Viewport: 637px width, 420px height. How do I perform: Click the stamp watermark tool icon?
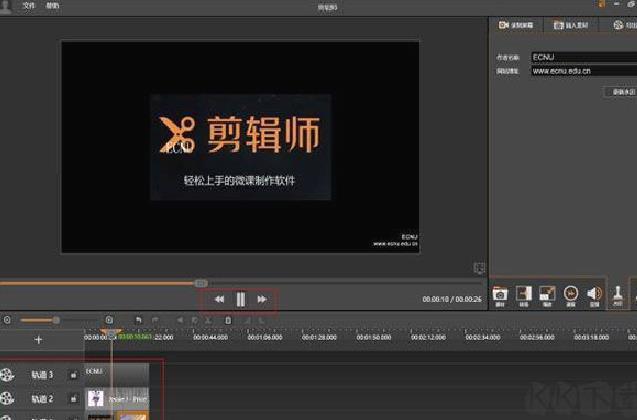[618, 297]
